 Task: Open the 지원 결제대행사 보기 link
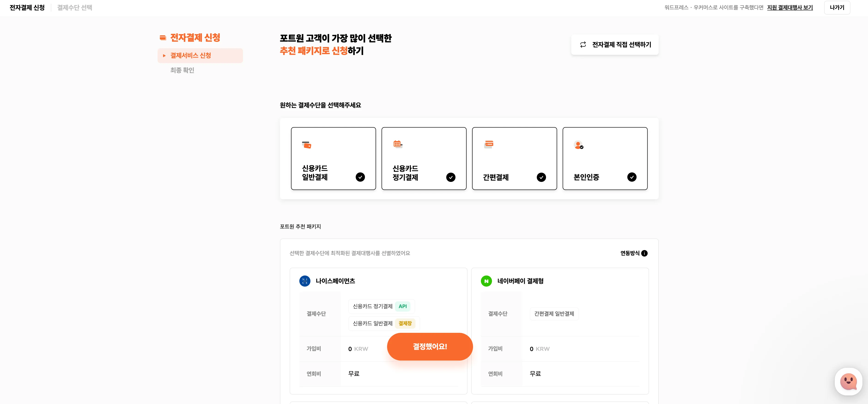[x=790, y=7]
